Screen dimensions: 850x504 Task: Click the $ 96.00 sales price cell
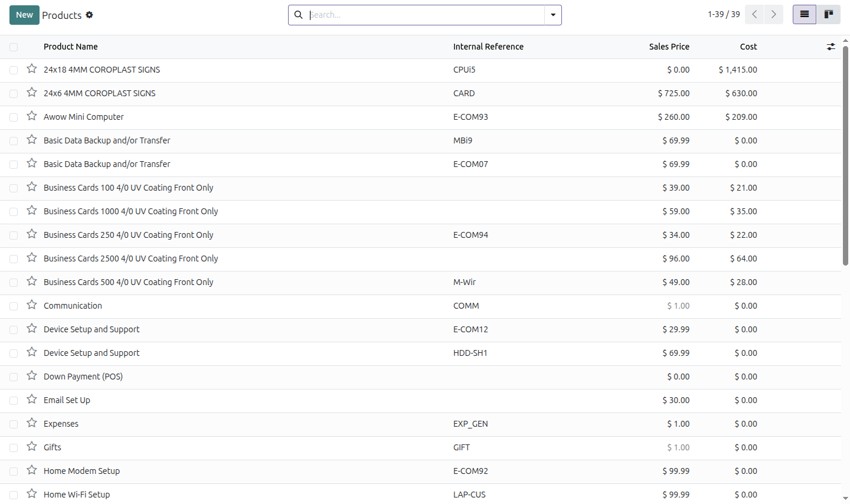click(x=676, y=258)
